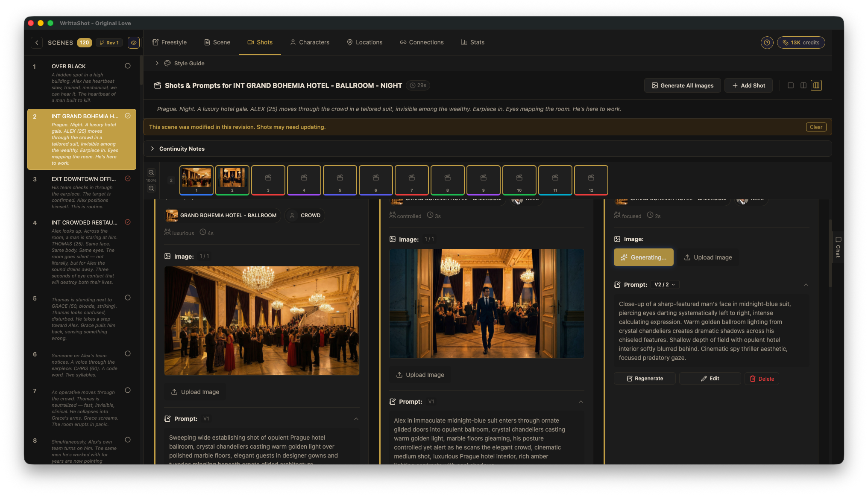This screenshot has height=496, width=868.
Task: Zoom in on the shot thumbnail strip
Action: click(x=151, y=188)
